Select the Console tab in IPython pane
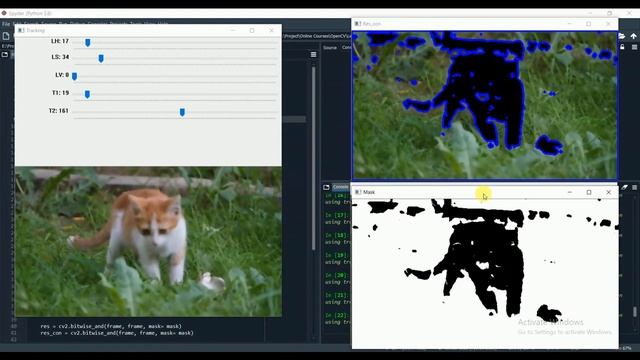 click(341, 187)
